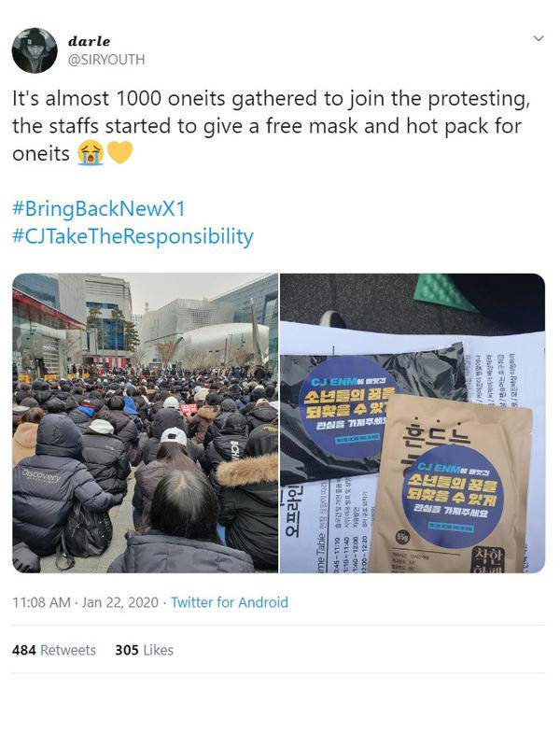Open the tweet options chevron menu
Viewport: 560px width, 747px height.
(x=539, y=38)
